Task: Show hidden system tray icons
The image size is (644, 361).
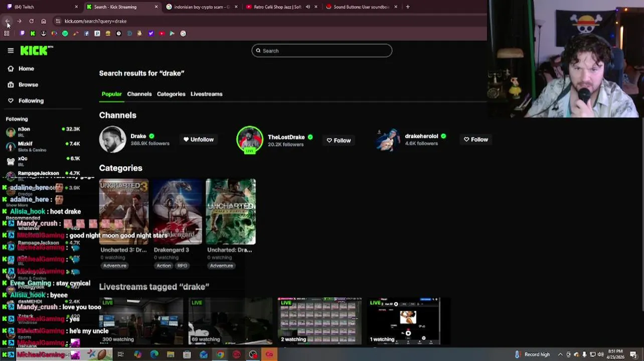Action: point(561,354)
